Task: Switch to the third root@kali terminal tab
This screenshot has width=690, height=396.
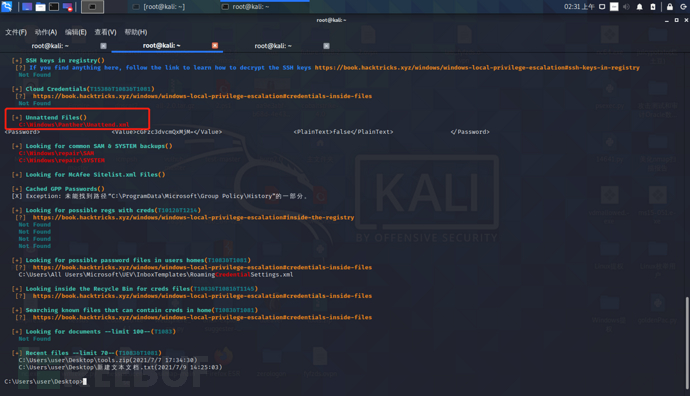Action: [x=273, y=46]
